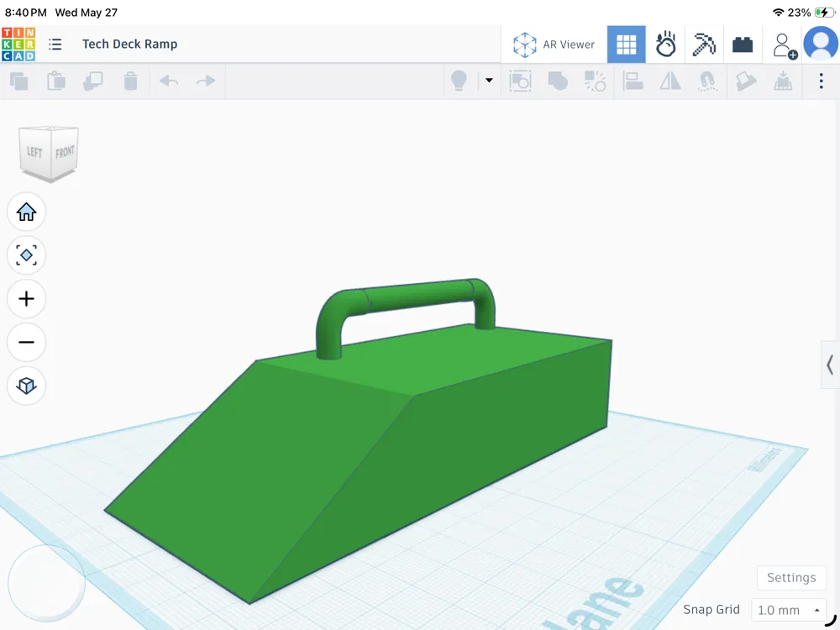Toggle perspective/orthographic view cube button
The image size is (840, 630).
[x=26, y=386]
